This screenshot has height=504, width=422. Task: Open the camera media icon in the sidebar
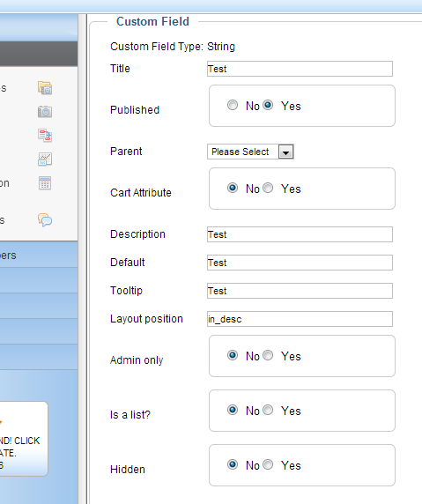pyautogui.click(x=45, y=112)
